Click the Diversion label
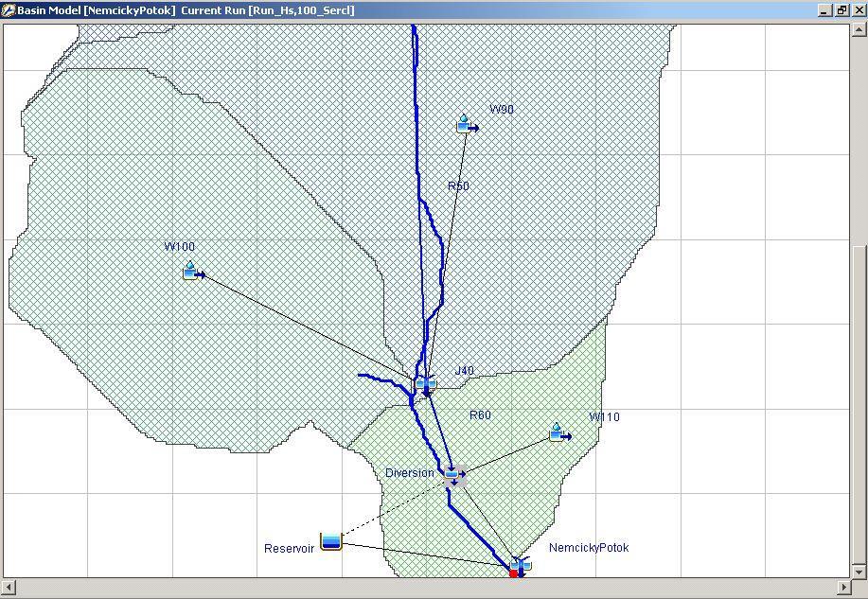This screenshot has height=599, width=868. point(410,473)
